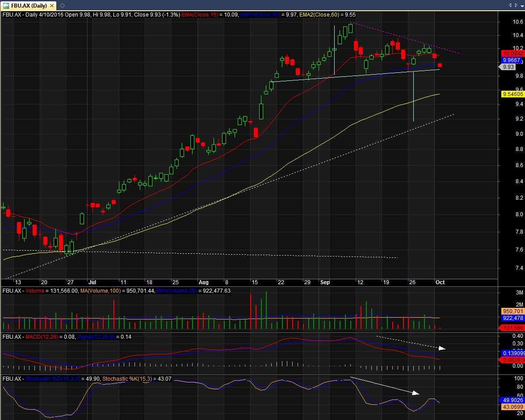Click the yellow 9.54606 price axis tag

click(512, 94)
